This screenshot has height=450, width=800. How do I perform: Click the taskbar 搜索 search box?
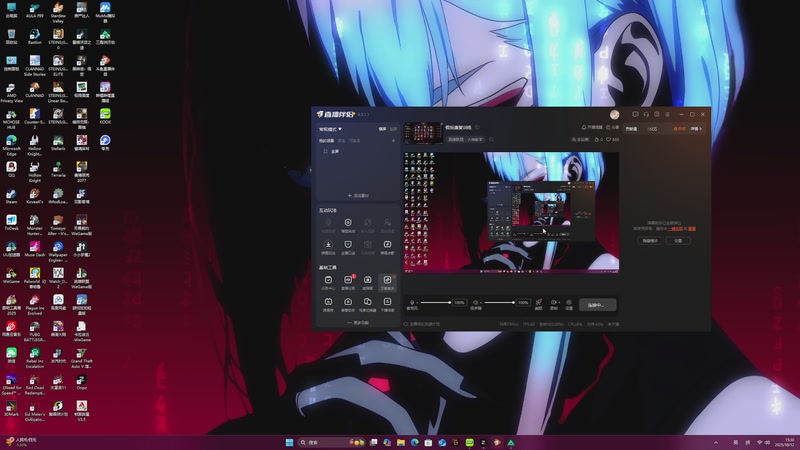(x=332, y=442)
